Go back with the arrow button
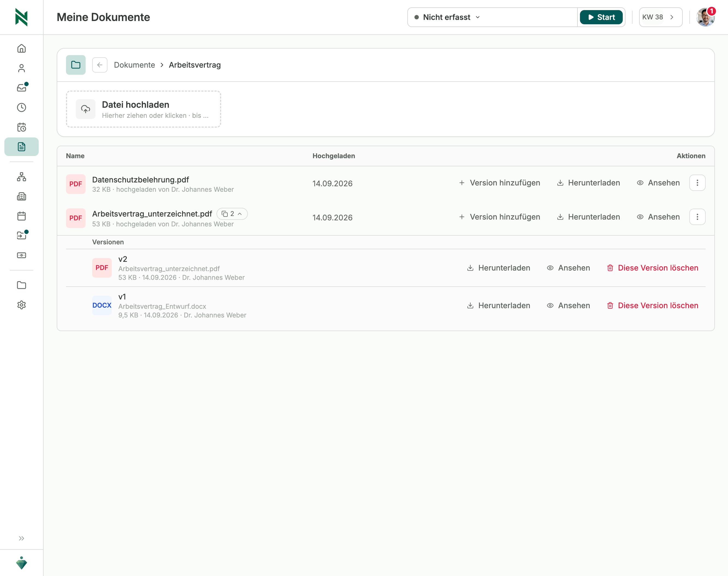 [x=100, y=65]
